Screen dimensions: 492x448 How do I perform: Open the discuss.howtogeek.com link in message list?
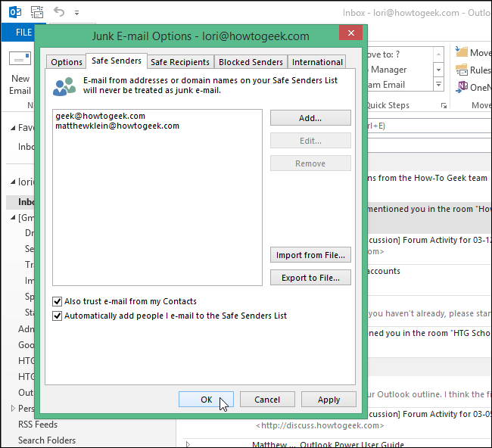coord(319,425)
